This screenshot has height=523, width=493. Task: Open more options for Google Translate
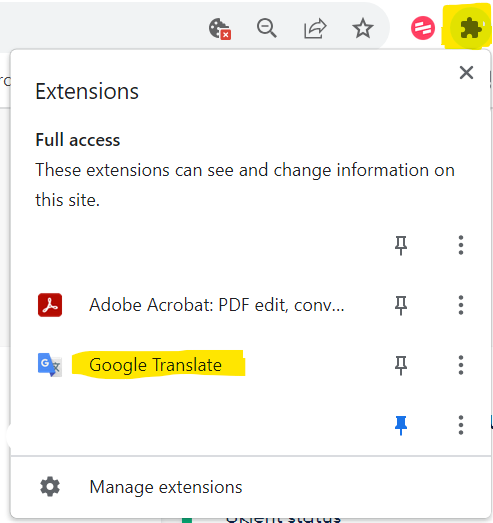[x=461, y=365]
